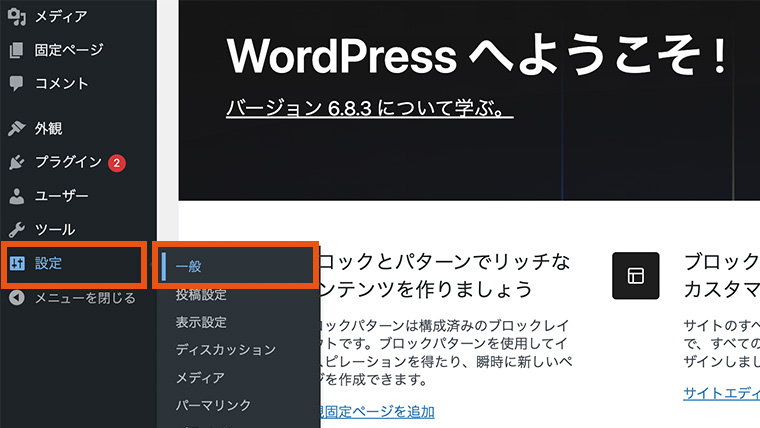The image size is (760, 428).
Task: Click the collapse menu arrow icon
Action: coord(17,298)
